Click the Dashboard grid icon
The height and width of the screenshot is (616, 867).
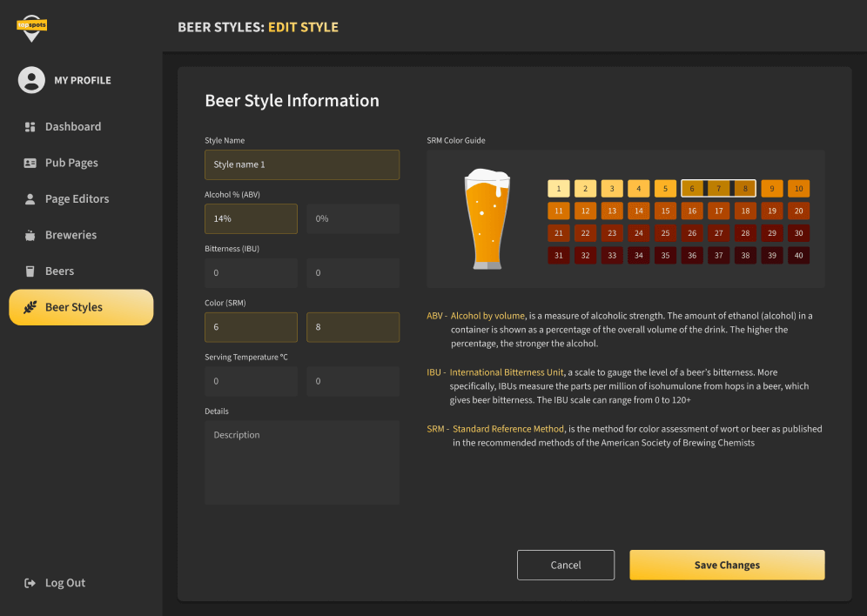[x=30, y=127]
